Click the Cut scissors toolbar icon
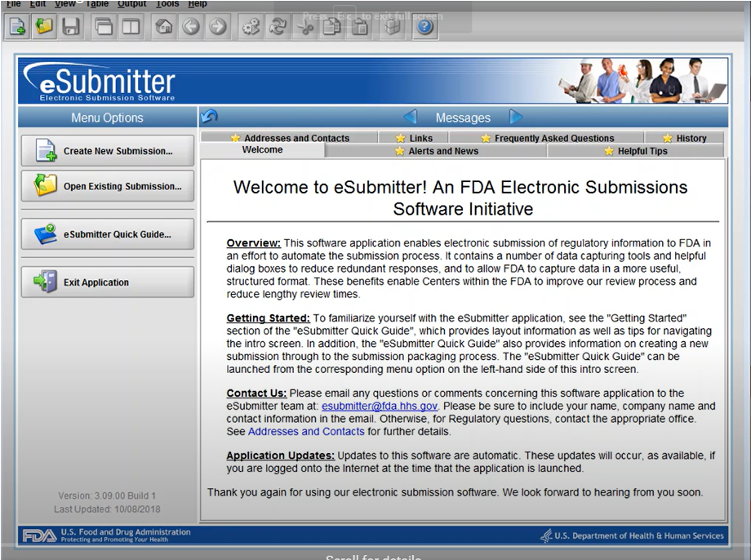751x560 pixels. [x=304, y=26]
